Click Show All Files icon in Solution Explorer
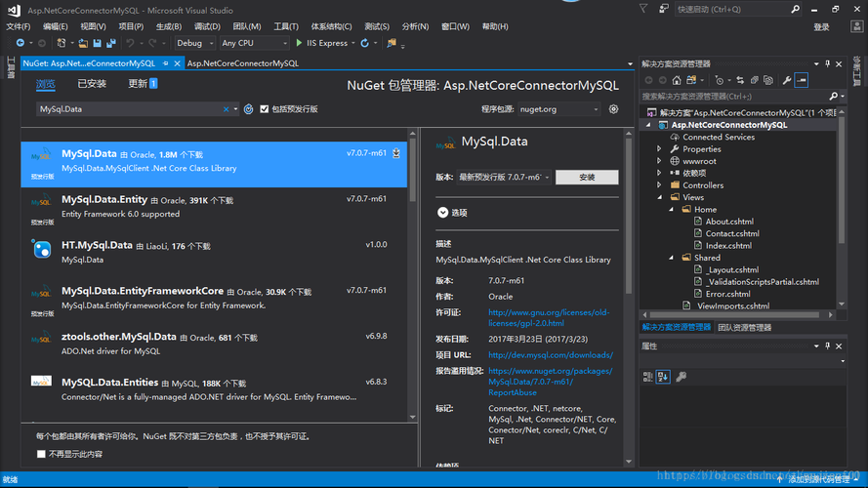Screen dimensions: 868x488 [767, 80]
